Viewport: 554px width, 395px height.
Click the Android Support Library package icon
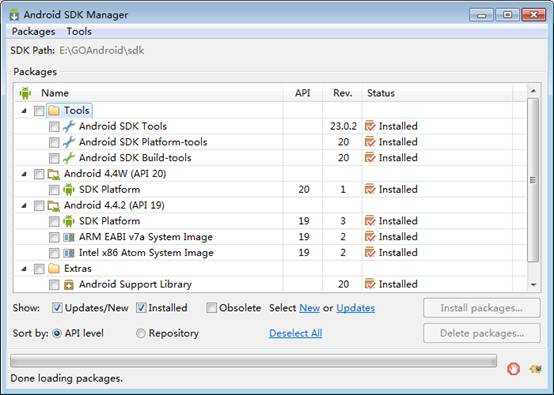coord(69,284)
